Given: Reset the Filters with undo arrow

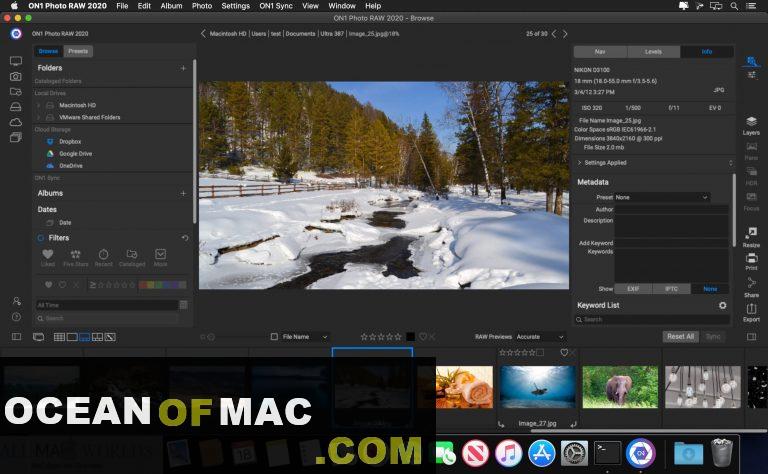Looking at the screenshot, I should 185,238.
